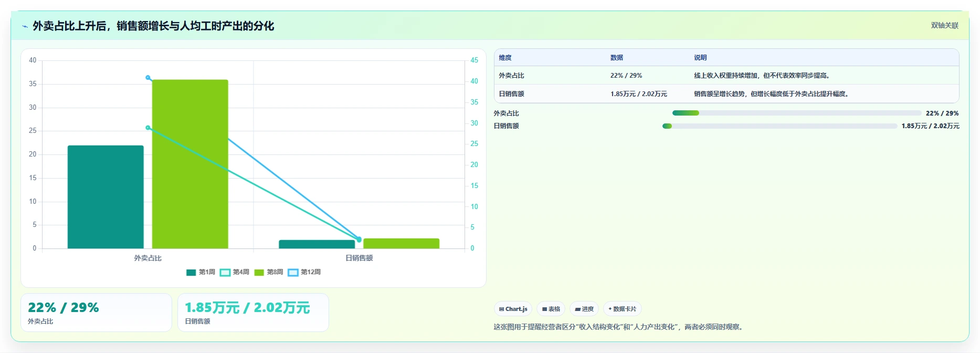Click the teal 第4周 line point over 外卖占比

[148, 128]
